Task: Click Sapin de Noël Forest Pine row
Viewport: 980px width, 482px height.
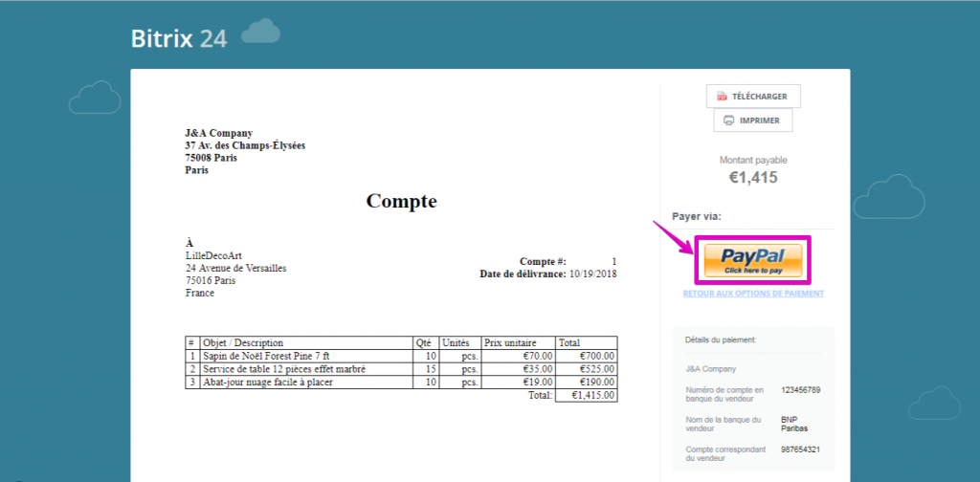Action: [x=401, y=356]
